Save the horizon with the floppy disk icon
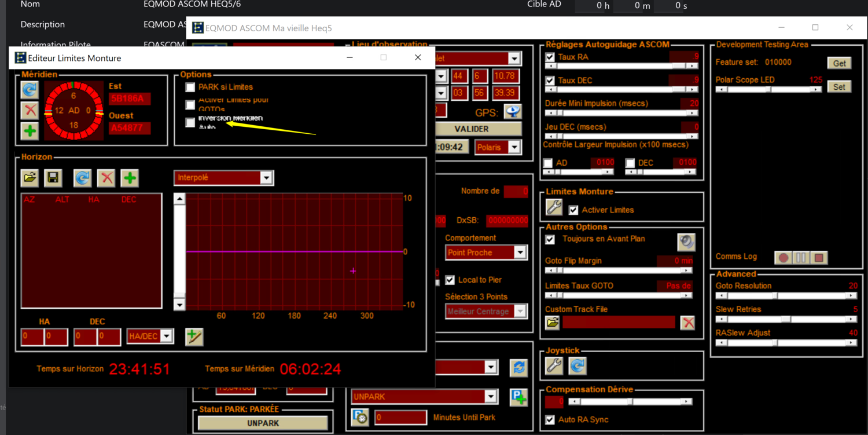Image resolution: width=868 pixels, height=435 pixels. (x=53, y=178)
